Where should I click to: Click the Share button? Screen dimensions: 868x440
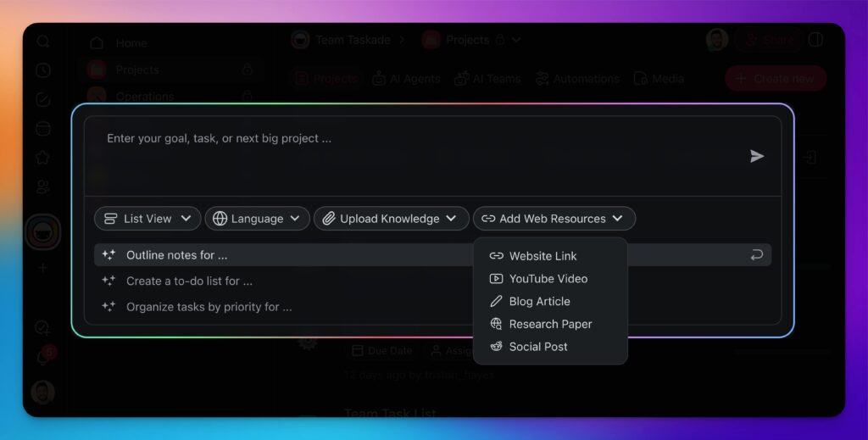point(769,40)
